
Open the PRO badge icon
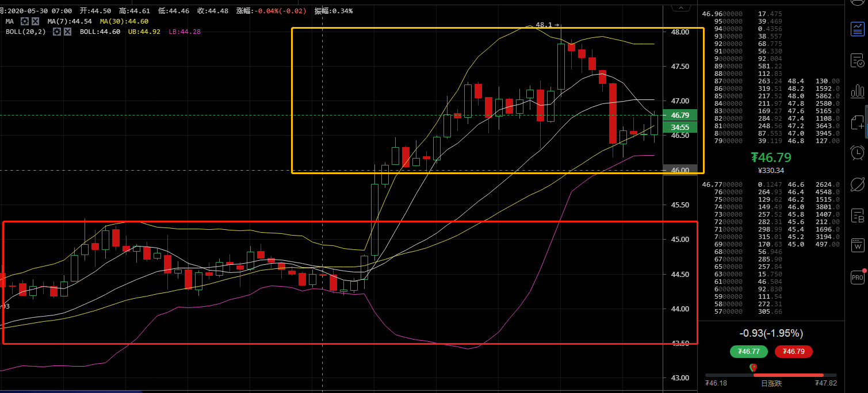pyautogui.click(x=857, y=278)
